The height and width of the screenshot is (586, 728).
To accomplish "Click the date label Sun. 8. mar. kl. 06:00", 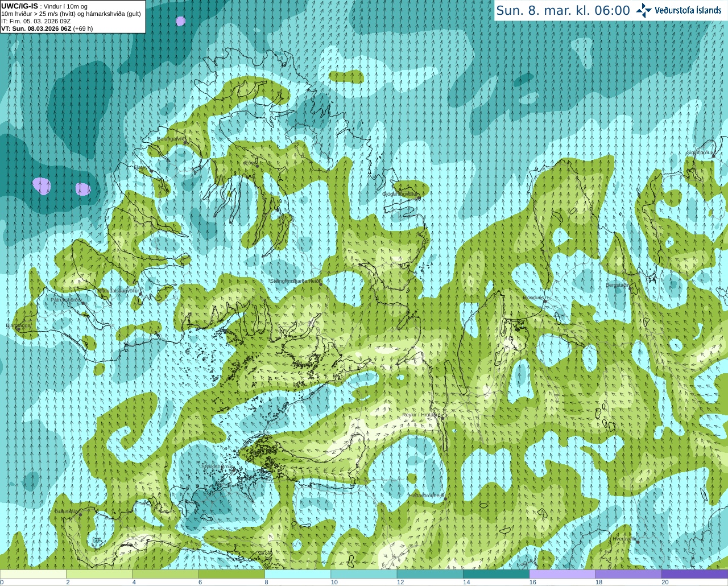I will point(563,10).
